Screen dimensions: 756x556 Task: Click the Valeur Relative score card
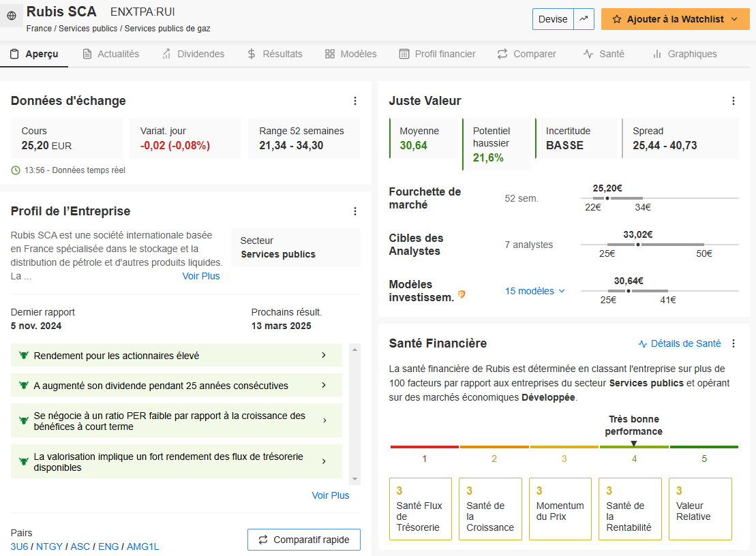tap(701, 509)
